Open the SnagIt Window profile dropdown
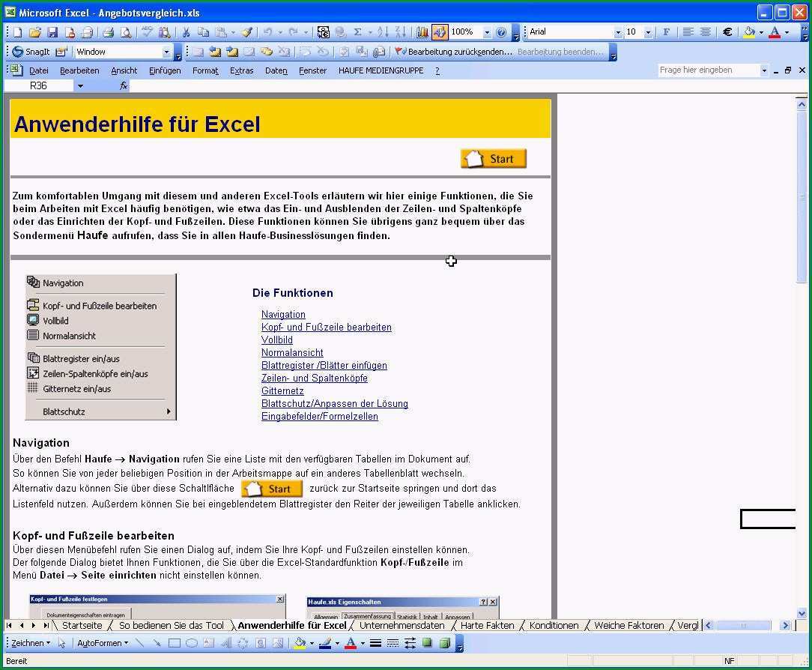812x670 pixels. 166,51
